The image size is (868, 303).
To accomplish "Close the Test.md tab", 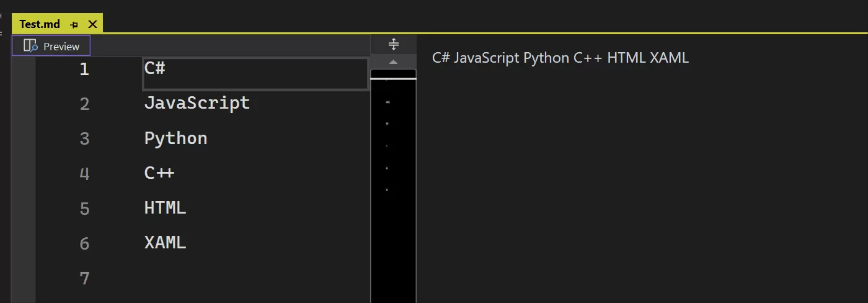I will point(92,24).
